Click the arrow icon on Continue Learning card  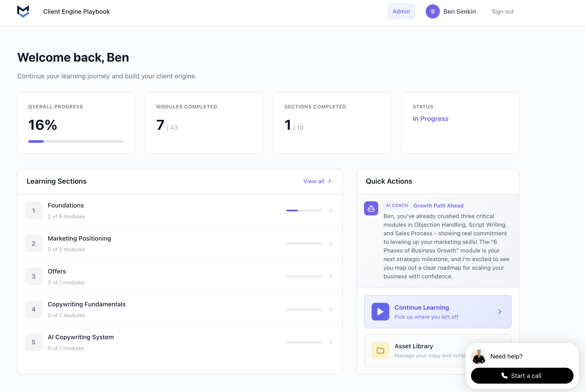click(x=500, y=311)
